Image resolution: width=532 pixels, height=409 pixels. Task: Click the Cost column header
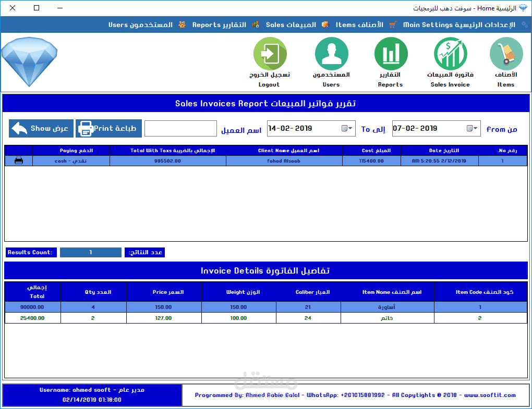(x=371, y=151)
